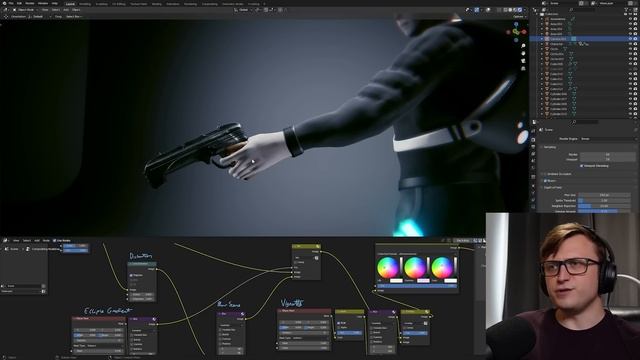Toggle viewport overlays icon
Viewport: 640px width, 360px height.
(x=487, y=9)
